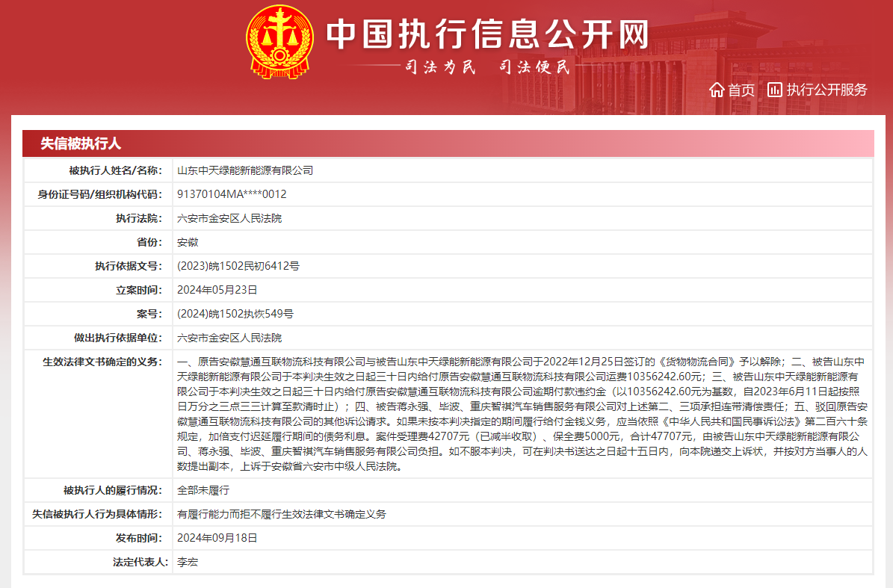Image resolution: width=893 pixels, height=588 pixels.
Task: Click the 执行法院 label
Action: 139,218
